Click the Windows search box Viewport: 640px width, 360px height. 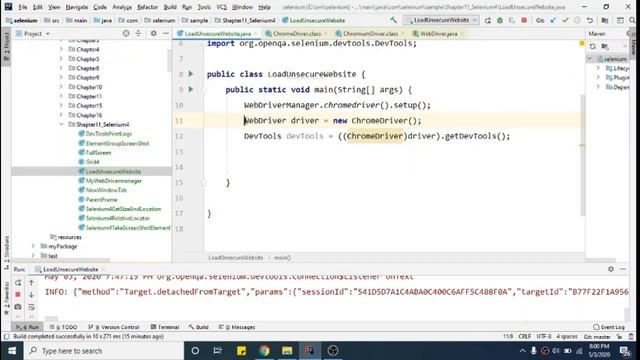coord(104,351)
